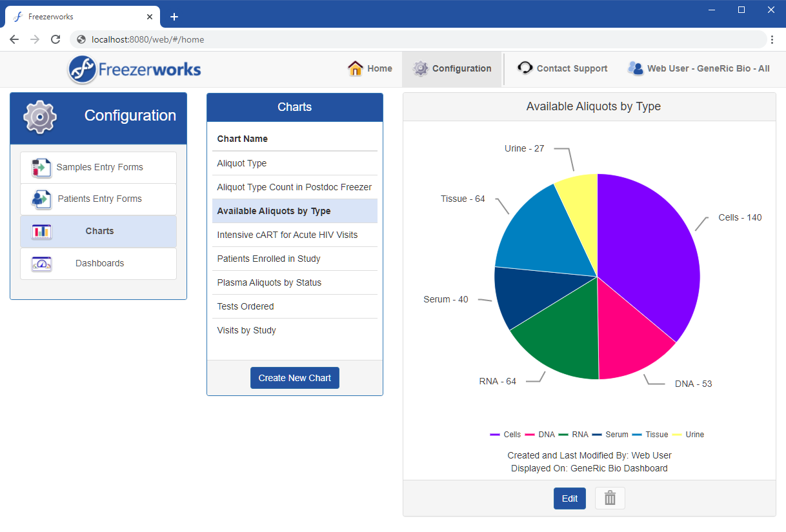
Task: Open the Dashboards panel
Action: (99, 263)
